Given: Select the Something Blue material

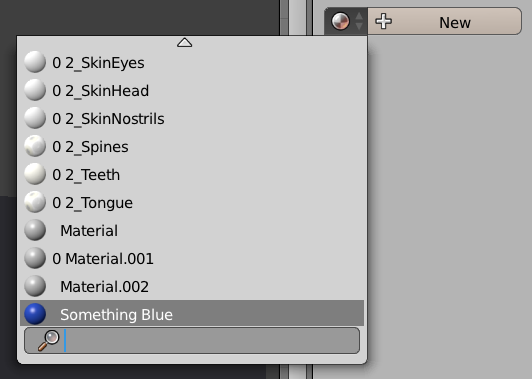Looking at the screenshot, I should 192,314.
